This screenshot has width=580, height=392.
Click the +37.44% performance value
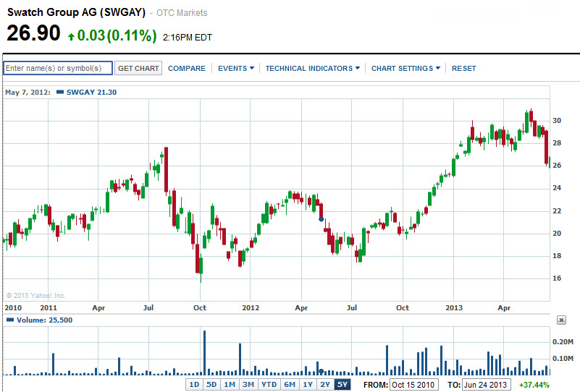pos(534,385)
